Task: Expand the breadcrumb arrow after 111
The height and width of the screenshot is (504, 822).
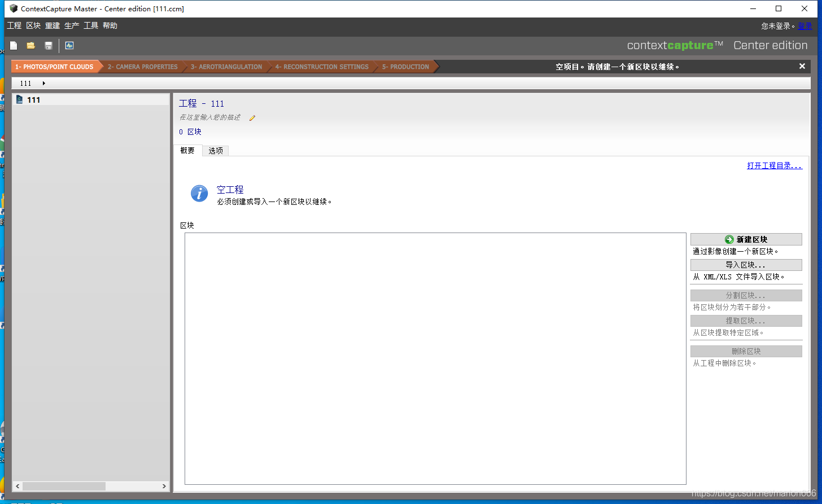Action: click(x=44, y=83)
